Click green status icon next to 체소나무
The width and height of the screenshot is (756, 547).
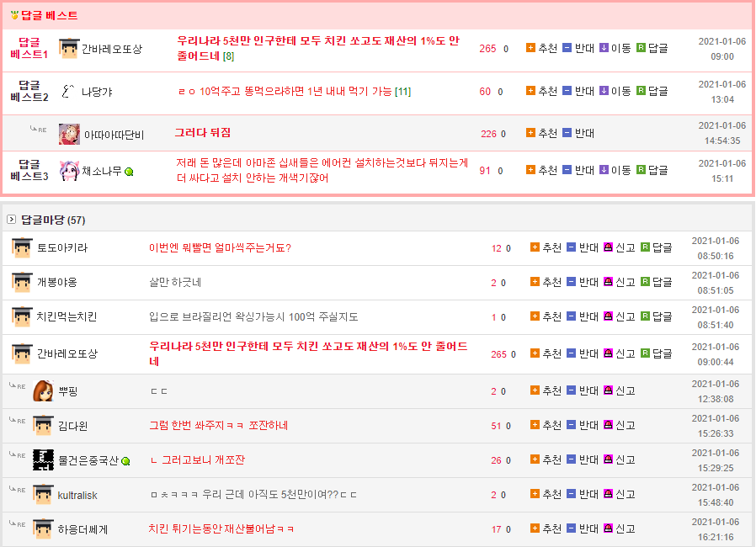pos(129,172)
